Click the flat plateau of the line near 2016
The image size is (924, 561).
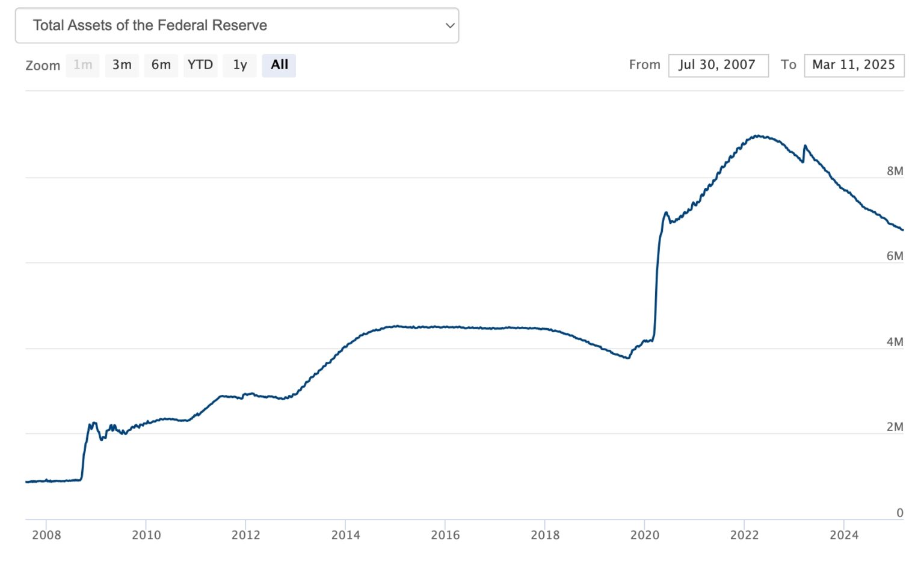tap(445, 327)
